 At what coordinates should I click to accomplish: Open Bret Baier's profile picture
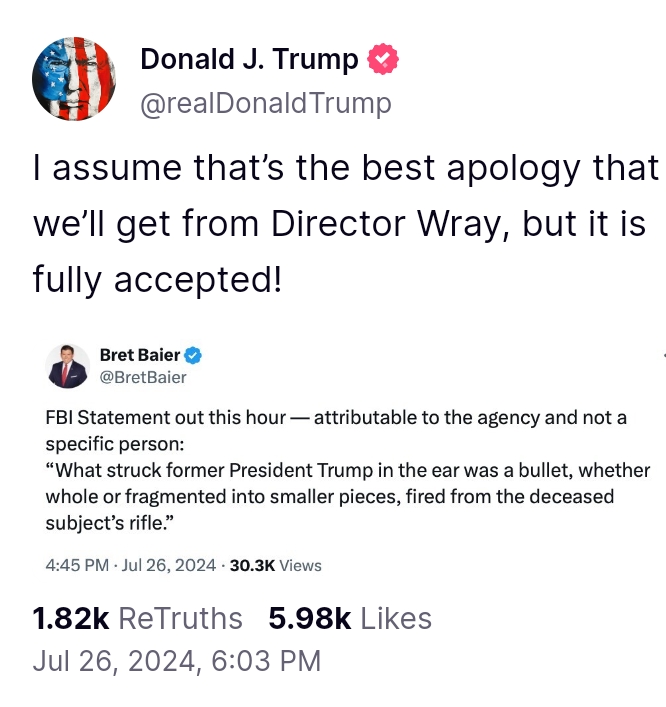(x=68, y=366)
